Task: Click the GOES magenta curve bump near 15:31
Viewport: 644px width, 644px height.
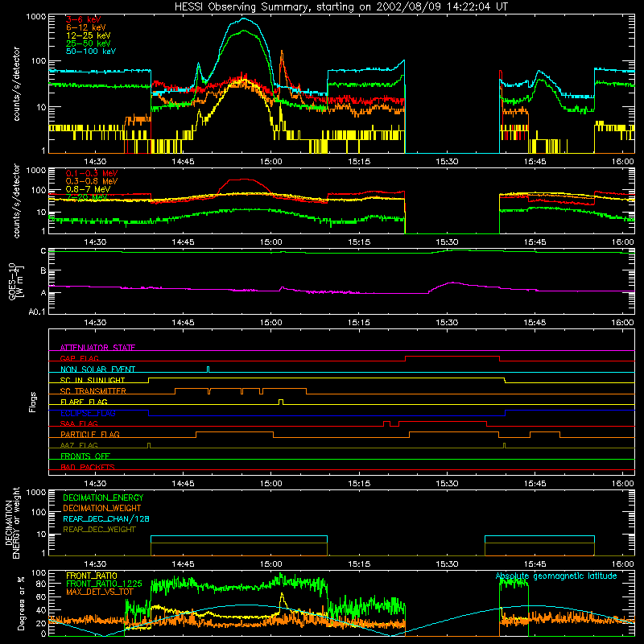Action: (452, 283)
